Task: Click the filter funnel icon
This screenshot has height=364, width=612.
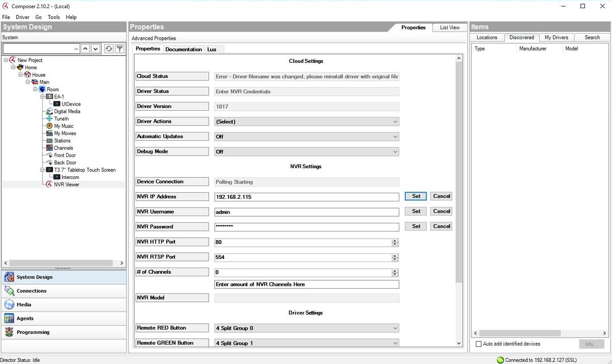Action: 119,49
